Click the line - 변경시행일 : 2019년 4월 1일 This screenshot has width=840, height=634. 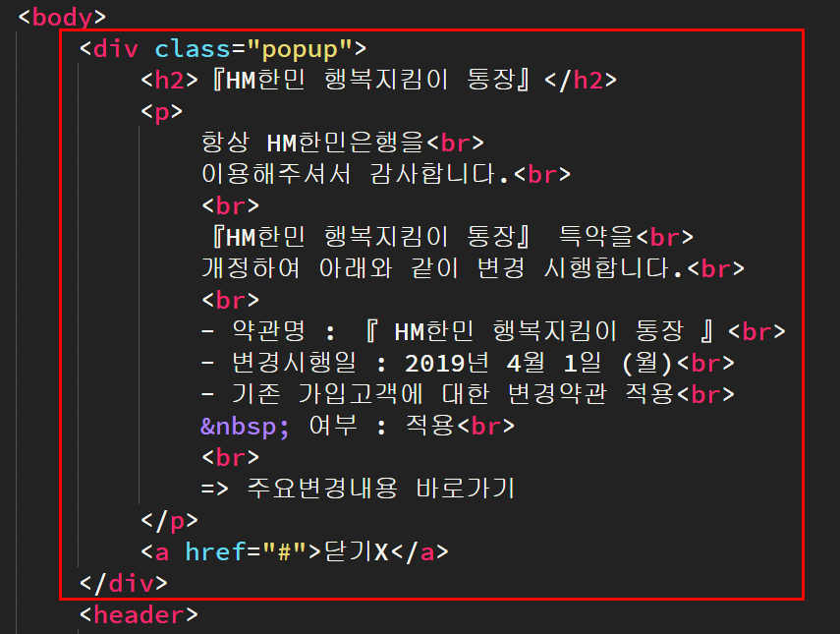tap(468, 364)
